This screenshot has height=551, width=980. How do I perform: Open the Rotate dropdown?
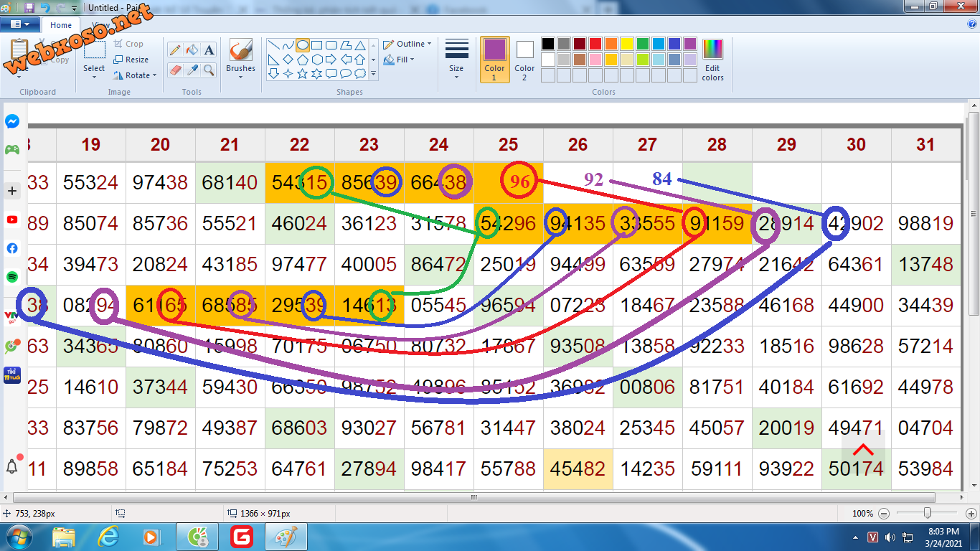(135, 75)
